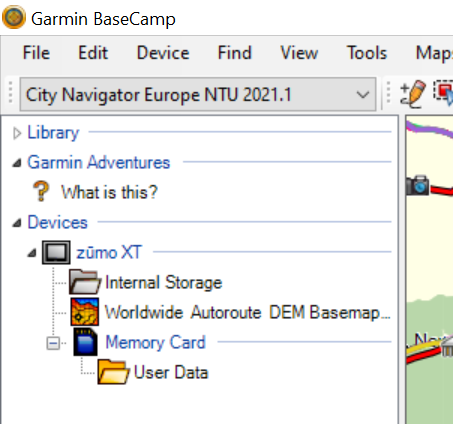Image resolution: width=453 pixels, height=424 pixels.
Task: Click the red selection tool in toolbar
Action: click(444, 93)
